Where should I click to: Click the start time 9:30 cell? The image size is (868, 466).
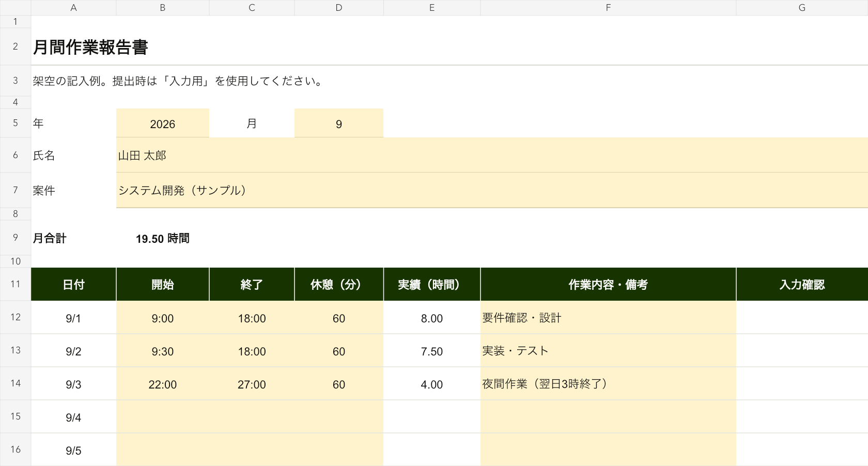coord(163,351)
